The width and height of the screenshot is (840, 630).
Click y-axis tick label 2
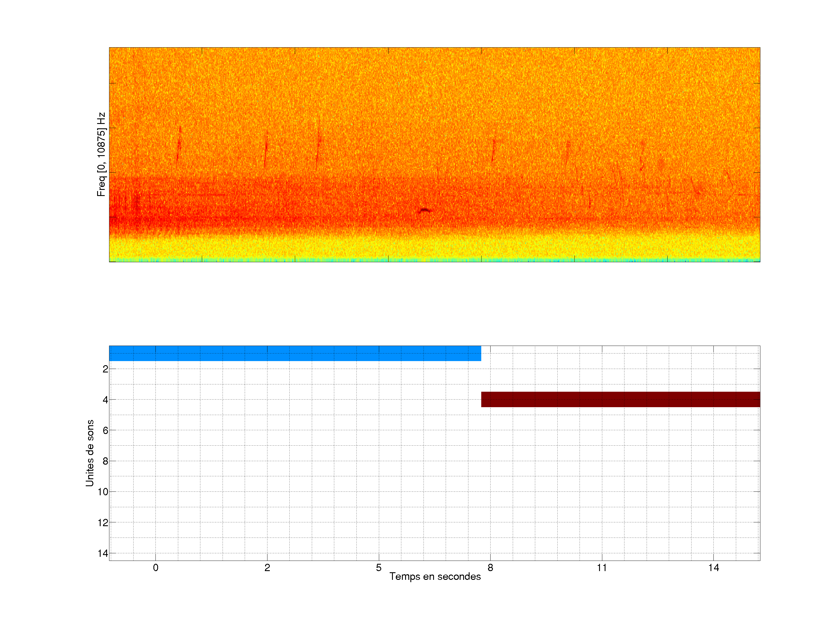click(x=105, y=369)
